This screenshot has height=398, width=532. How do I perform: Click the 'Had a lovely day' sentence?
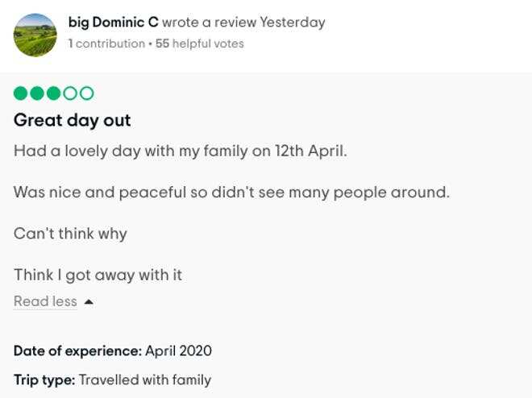(x=180, y=151)
